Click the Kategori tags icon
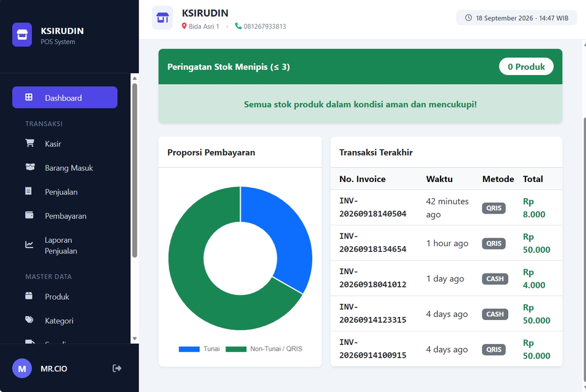This screenshot has height=392, width=586. (x=29, y=320)
